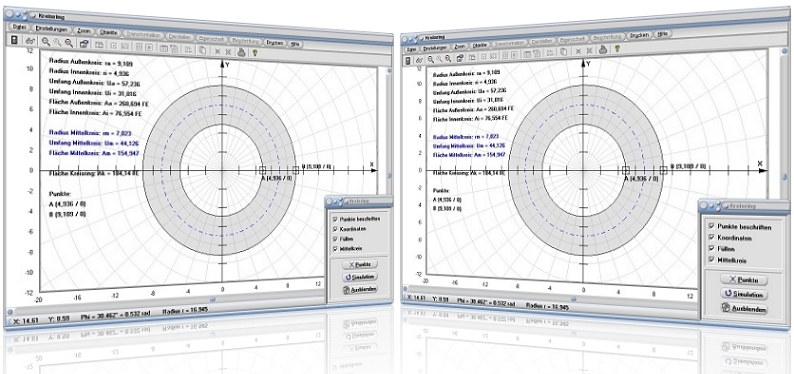
Task: Open the Drucken menu in right window
Action: point(639,35)
